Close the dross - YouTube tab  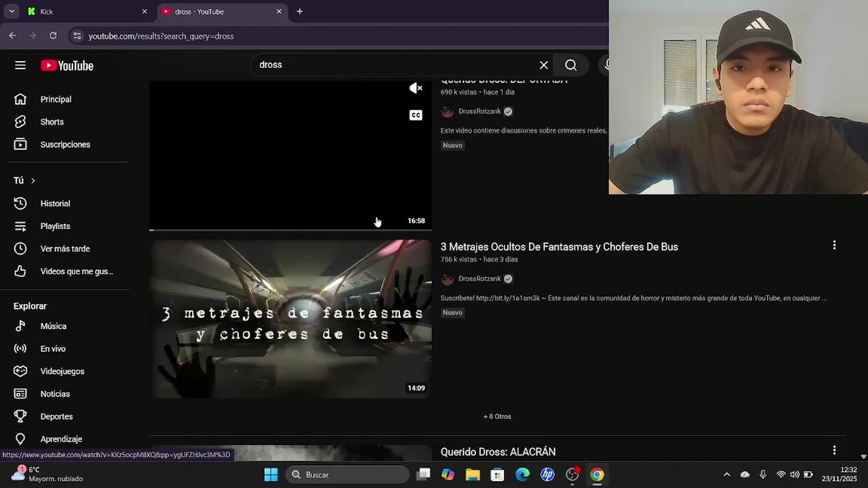279,12
